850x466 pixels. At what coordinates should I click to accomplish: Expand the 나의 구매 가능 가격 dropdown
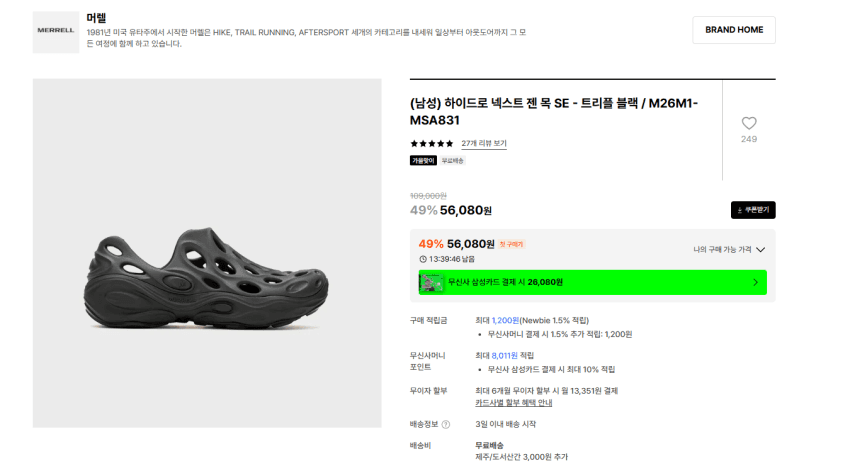(729, 249)
